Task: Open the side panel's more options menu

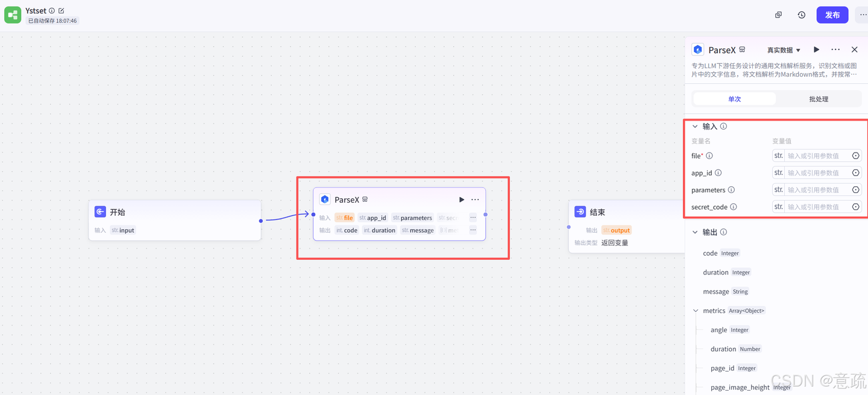Action: pos(835,50)
